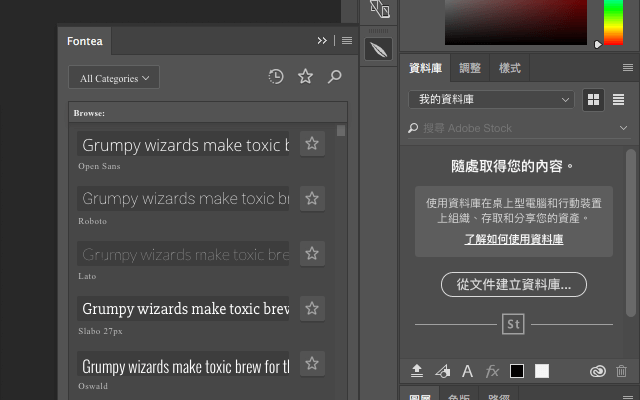Click the device preview icon in dock

pos(378,9)
